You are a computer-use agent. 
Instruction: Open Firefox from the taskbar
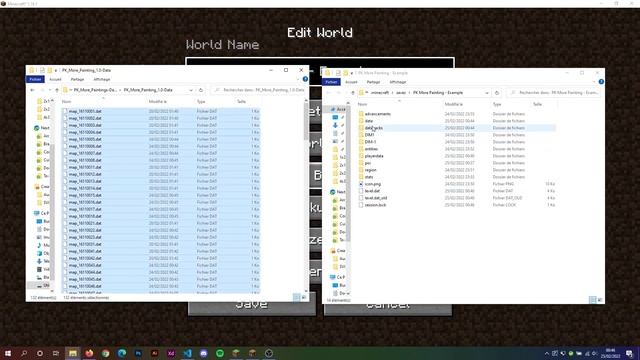pos(89,353)
